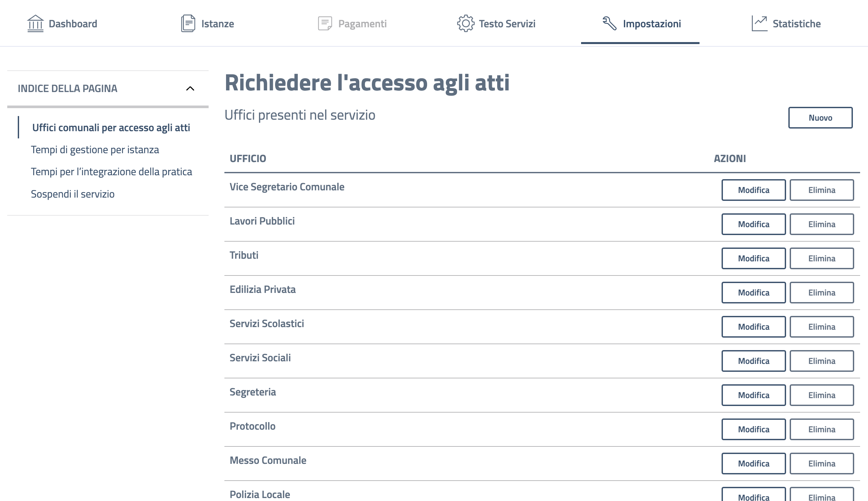Open Tempi per l'integrazione della pratica link
868x501 pixels.
point(111,172)
